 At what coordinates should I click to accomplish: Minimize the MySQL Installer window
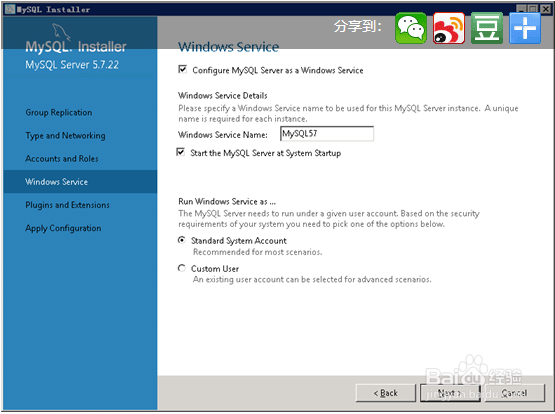point(521,9)
